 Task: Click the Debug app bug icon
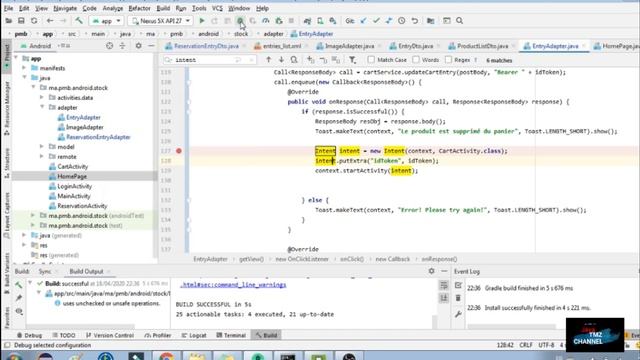click(x=240, y=21)
